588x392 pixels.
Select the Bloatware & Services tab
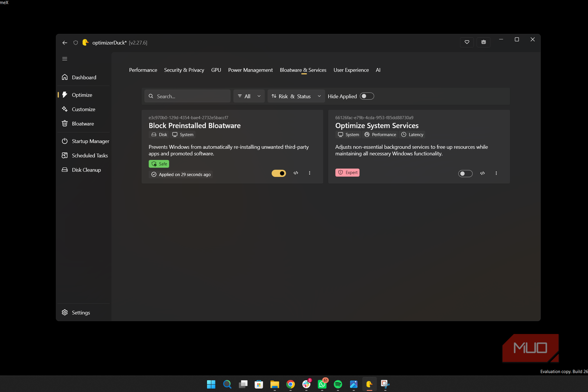pos(303,70)
